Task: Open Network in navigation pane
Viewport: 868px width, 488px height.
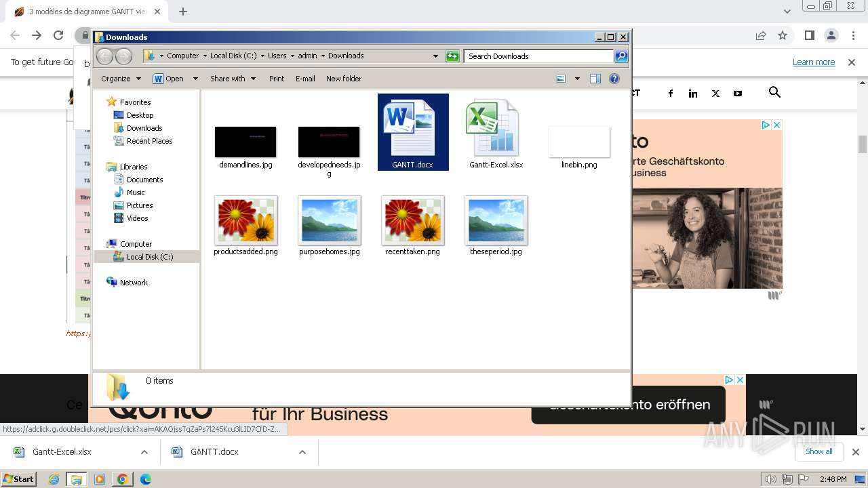Action: [x=134, y=283]
